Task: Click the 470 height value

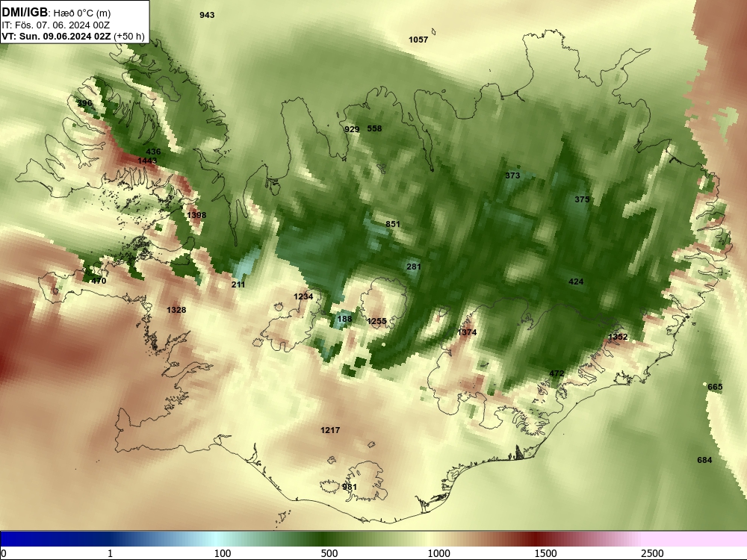Action: (x=99, y=281)
